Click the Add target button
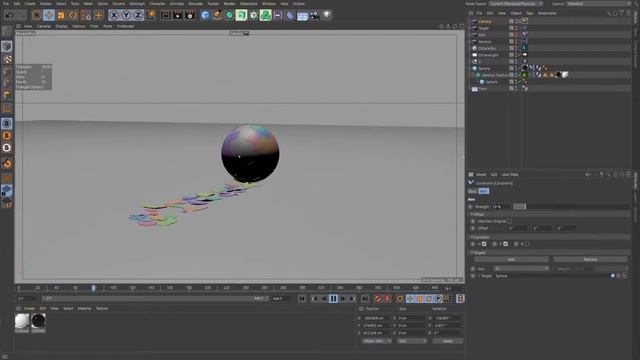640x360 pixels. tap(511, 260)
